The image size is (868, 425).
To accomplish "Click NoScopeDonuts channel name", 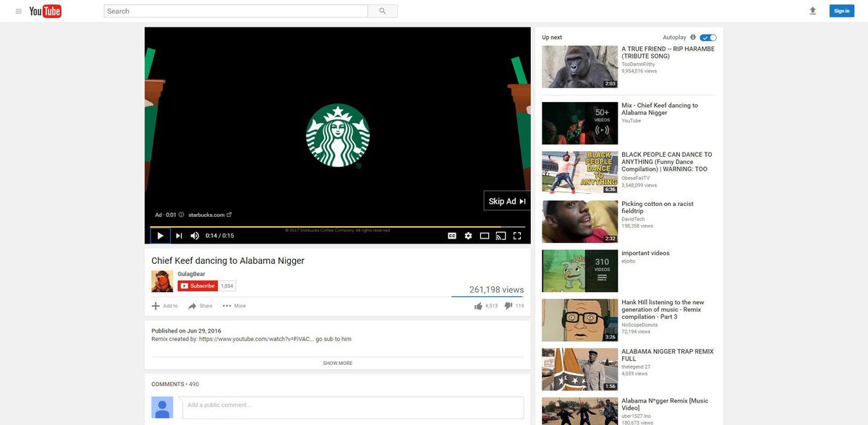I will 639,325.
